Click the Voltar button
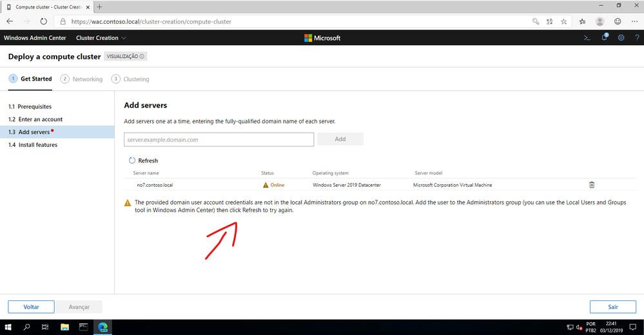 tap(31, 307)
